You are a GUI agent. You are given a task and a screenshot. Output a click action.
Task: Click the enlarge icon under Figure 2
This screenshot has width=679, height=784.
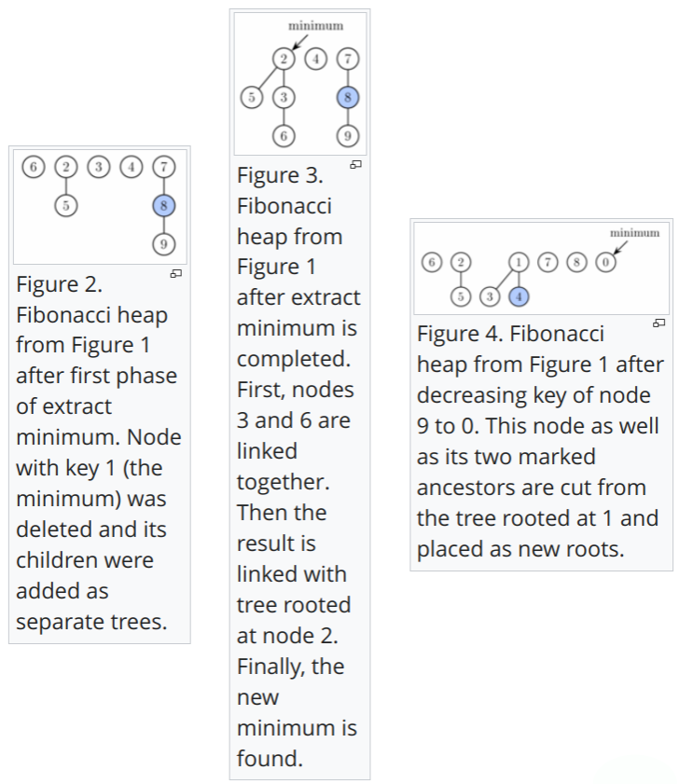175,273
